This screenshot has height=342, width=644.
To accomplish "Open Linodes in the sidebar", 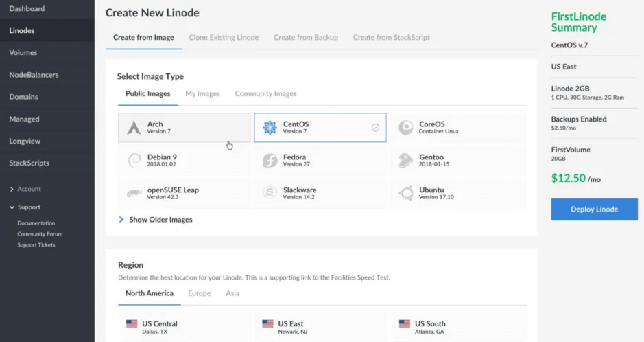I will pos(47,30).
